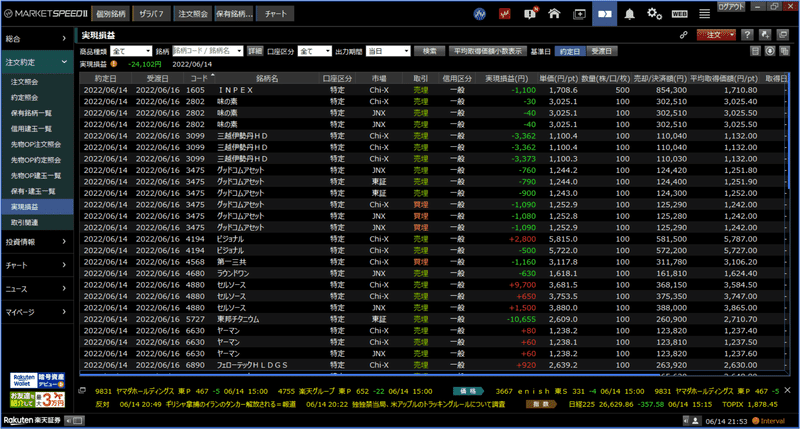Screen dimensions: 800x429
Task: Open 保有銘柄一覧 in the sidebar
Action: 37,113
